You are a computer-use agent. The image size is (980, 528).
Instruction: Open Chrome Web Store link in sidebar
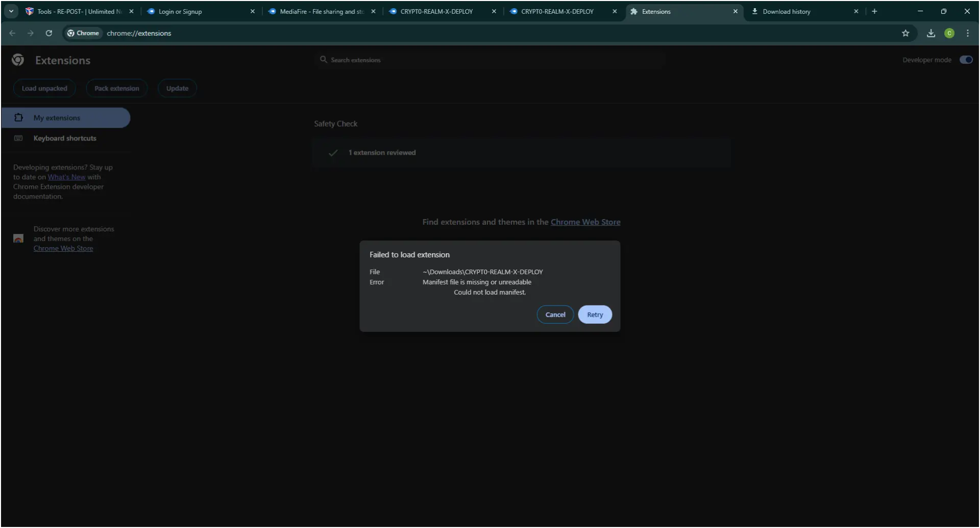click(63, 249)
